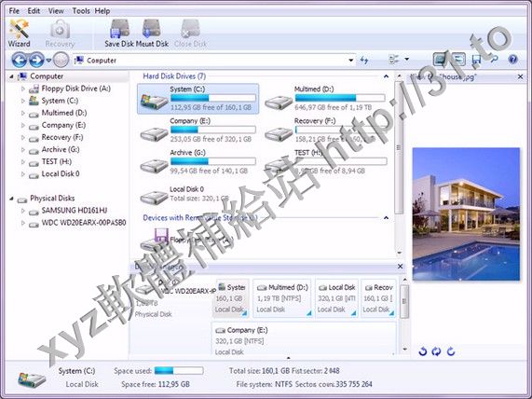Viewport: 532px width, 399px height.
Task: Click the Recovery toolbar icon
Action: [60, 34]
